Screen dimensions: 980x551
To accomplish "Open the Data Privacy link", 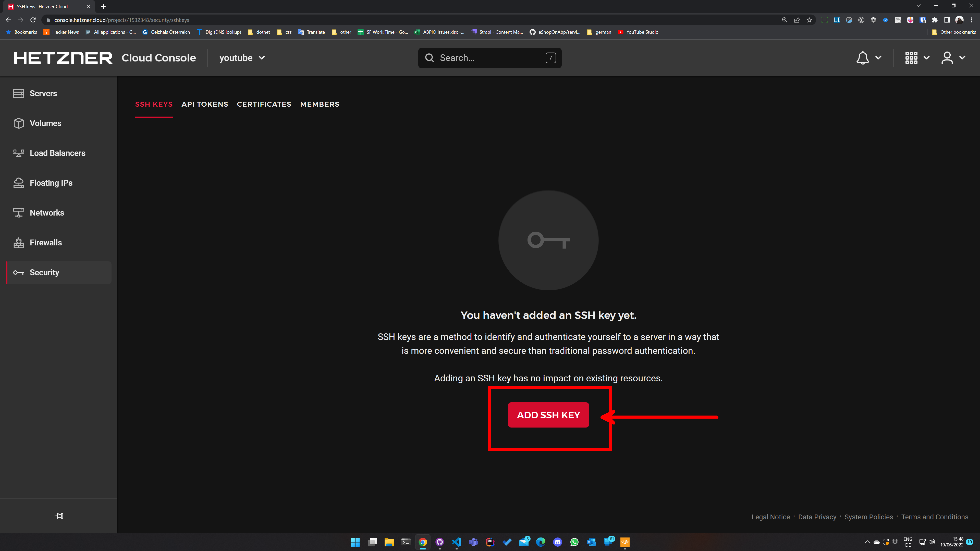I will [817, 517].
